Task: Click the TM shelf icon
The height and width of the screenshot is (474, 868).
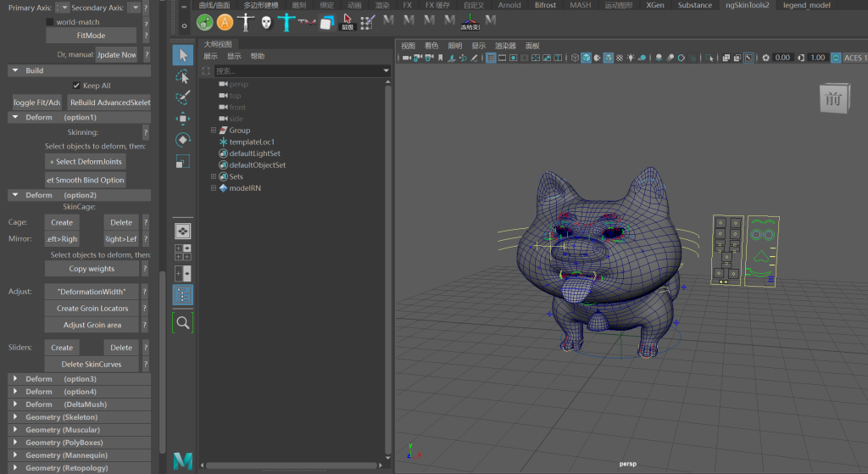Action: [307, 23]
